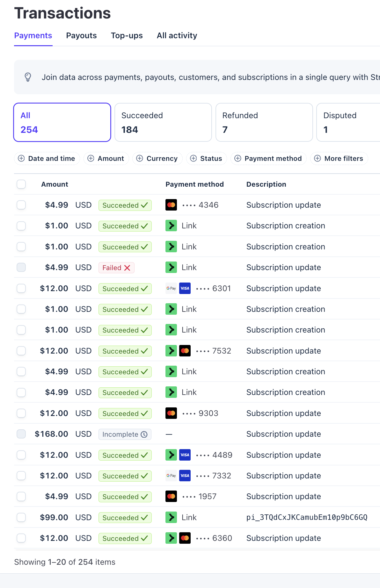Click the Link icon in the 4489 row
The width and height of the screenshot is (380, 588).
click(171, 455)
